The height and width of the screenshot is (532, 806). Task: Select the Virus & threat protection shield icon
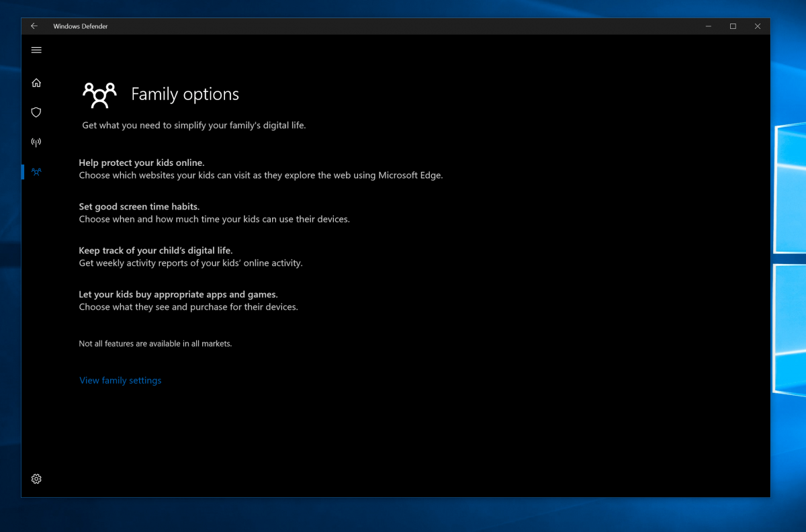click(36, 112)
